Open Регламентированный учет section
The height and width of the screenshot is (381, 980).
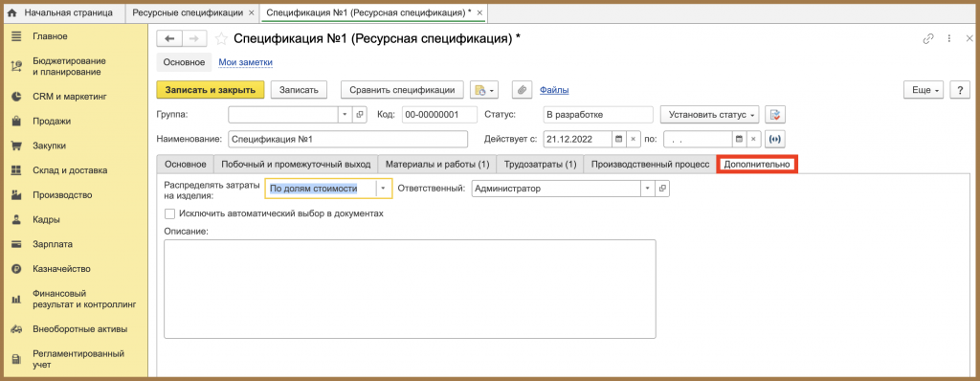[x=78, y=359]
